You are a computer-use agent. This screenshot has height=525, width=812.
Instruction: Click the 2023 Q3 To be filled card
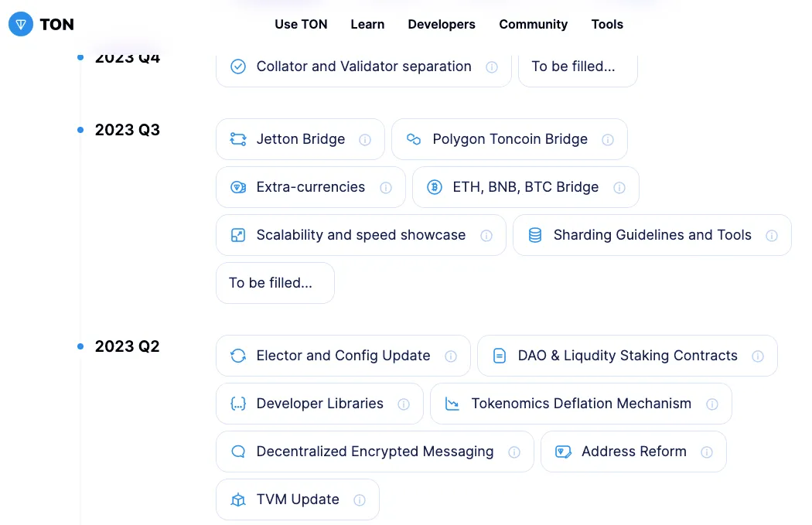pos(275,283)
